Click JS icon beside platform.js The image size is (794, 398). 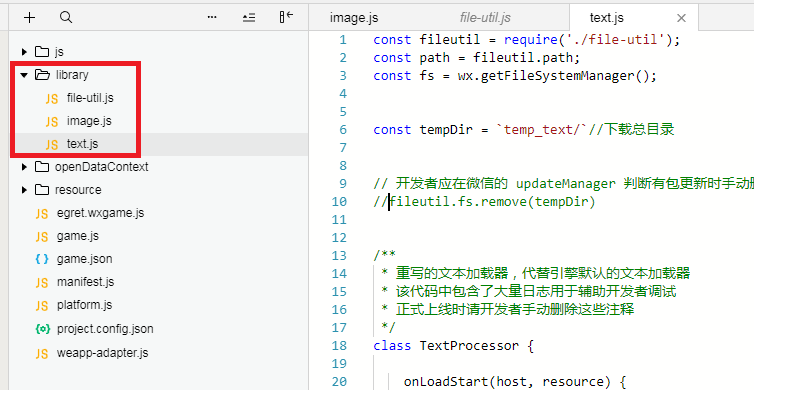point(42,306)
